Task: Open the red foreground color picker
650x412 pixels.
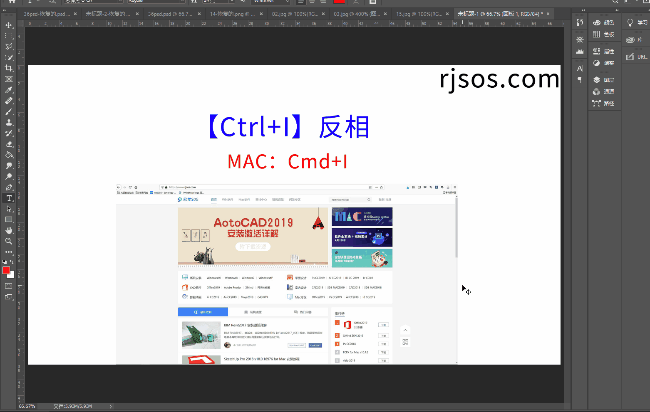Action: [x=6, y=270]
